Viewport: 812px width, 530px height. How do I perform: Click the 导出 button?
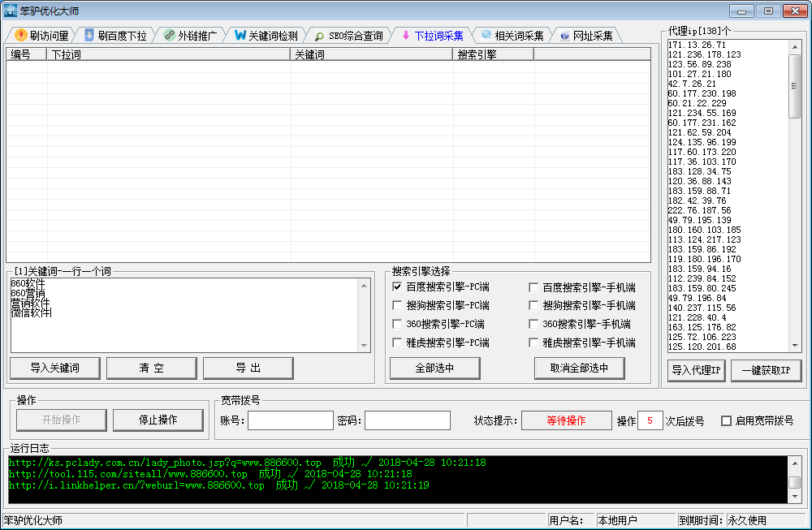point(248,368)
